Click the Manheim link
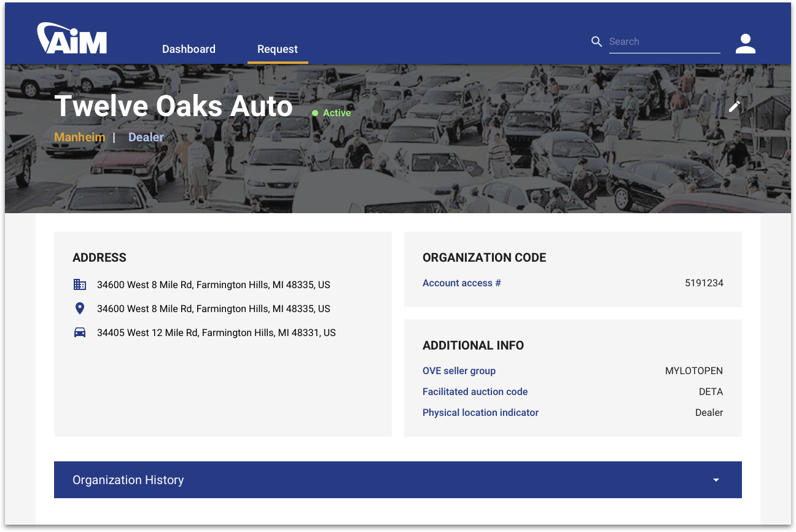796x532 pixels. click(x=80, y=137)
